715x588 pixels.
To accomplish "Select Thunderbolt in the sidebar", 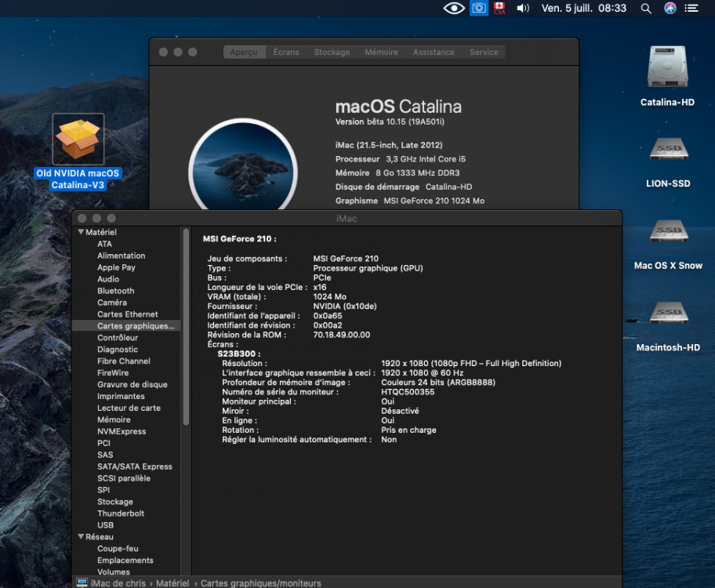I will click(121, 514).
